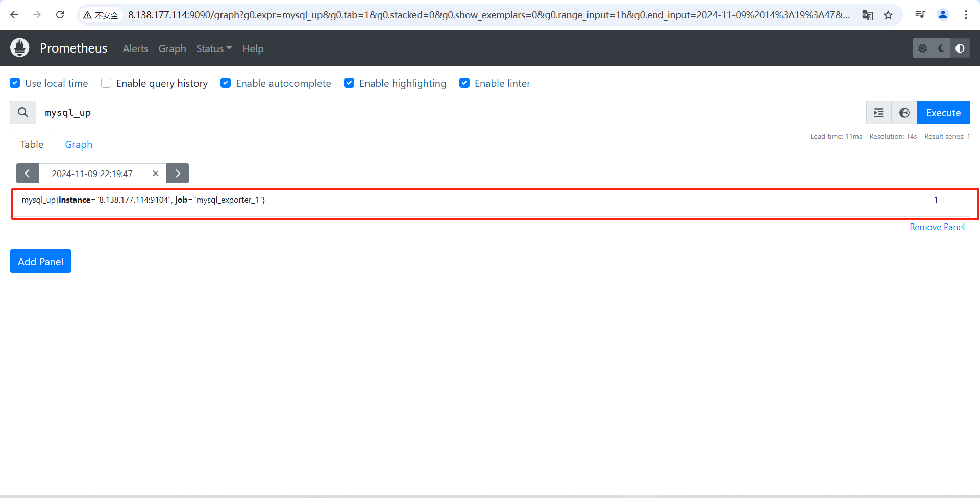Open the Alerts page in navbar
This screenshot has width=980, height=498.
(x=135, y=48)
